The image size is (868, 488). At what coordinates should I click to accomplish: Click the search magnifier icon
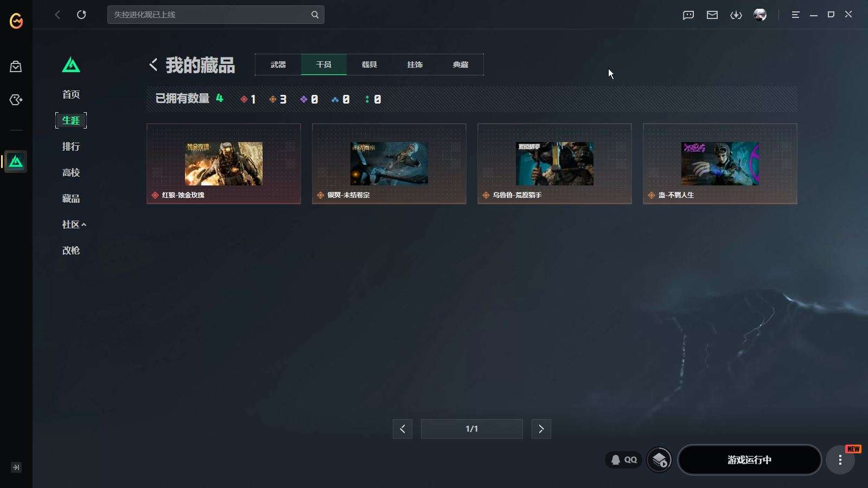click(315, 15)
